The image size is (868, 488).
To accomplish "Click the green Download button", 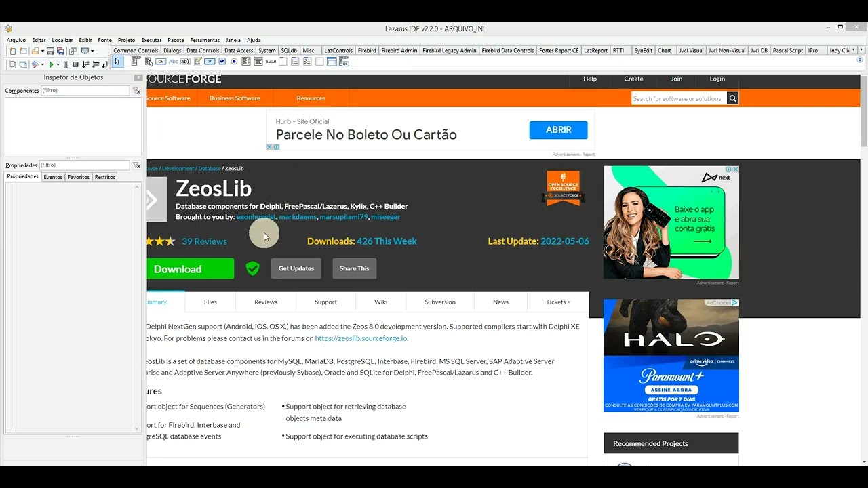I will tap(191, 269).
